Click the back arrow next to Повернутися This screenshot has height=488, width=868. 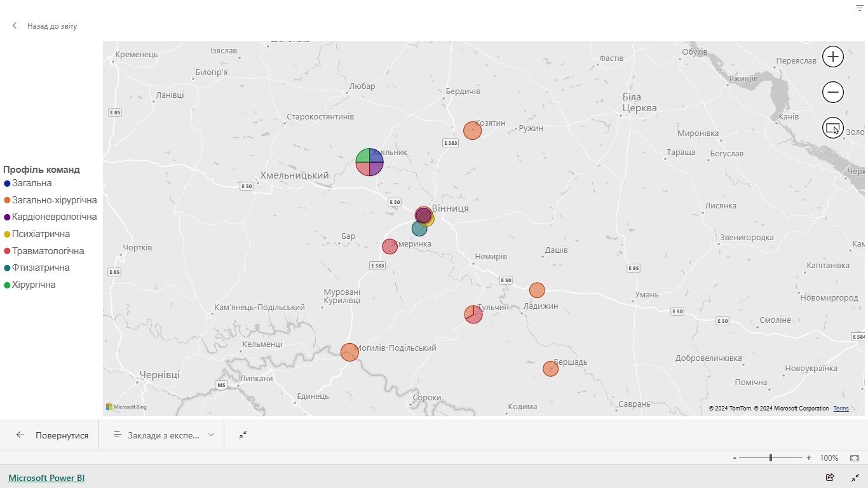click(x=20, y=435)
